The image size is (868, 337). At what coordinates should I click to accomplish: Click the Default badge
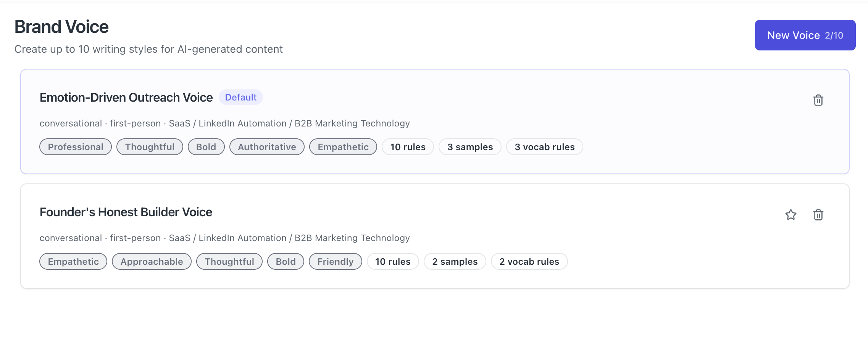pyautogui.click(x=240, y=97)
